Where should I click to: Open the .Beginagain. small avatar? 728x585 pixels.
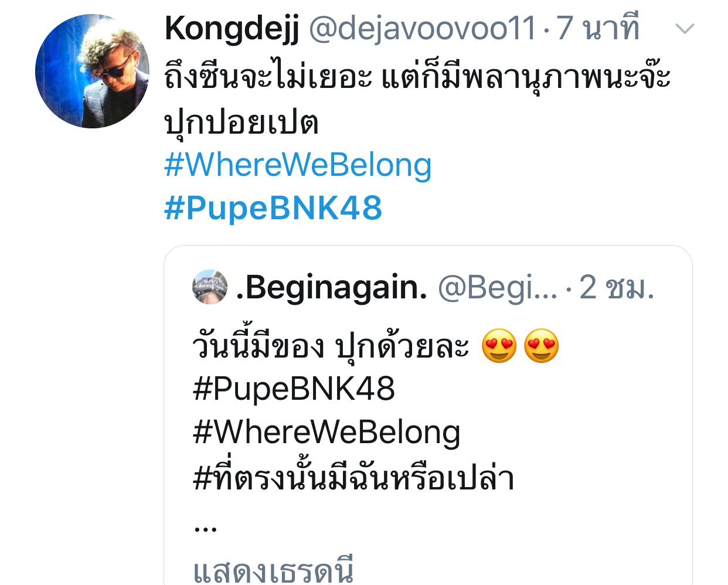pyautogui.click(x=210, y=287)
